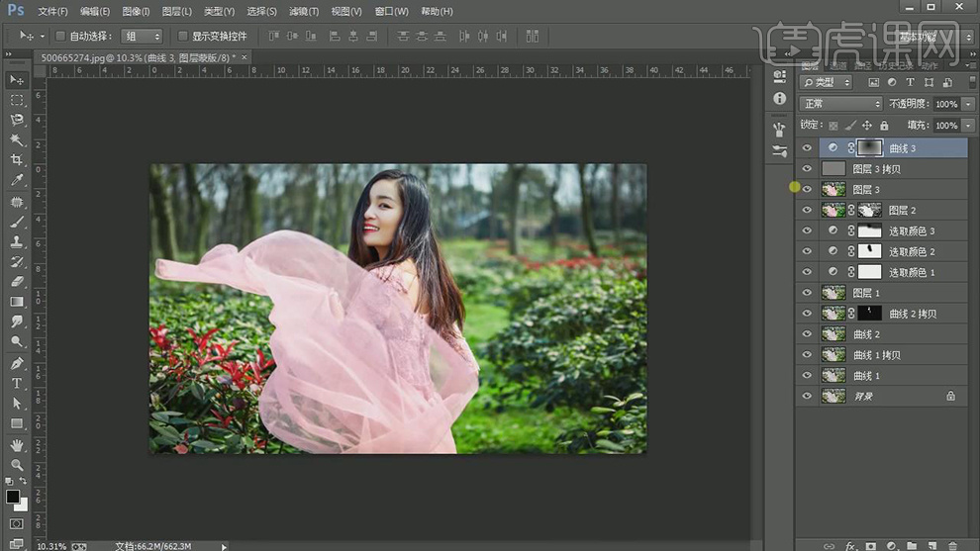Select the Crop tool
The image size is (980, 551).
click(x=17, y=160)
